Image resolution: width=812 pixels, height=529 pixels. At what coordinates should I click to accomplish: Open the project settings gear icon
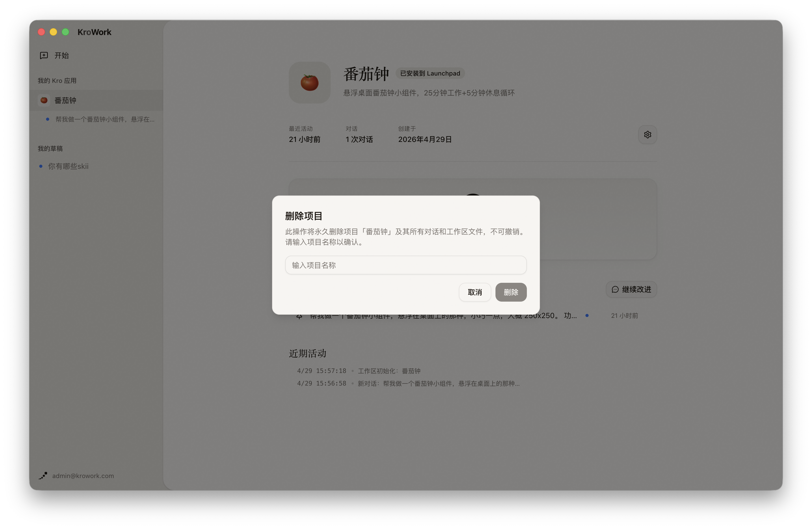pos(647,135)
